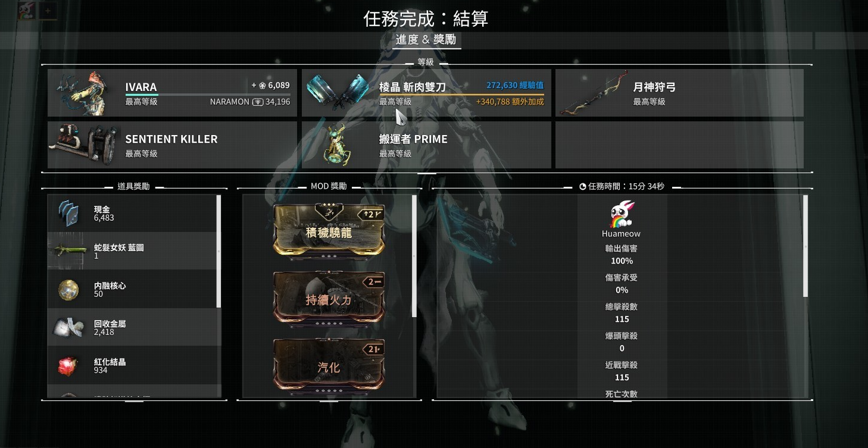Screen dimensions: 868x448
Task: Select the Sentient Killer heavy weapon icon
Action: (84, 145)
